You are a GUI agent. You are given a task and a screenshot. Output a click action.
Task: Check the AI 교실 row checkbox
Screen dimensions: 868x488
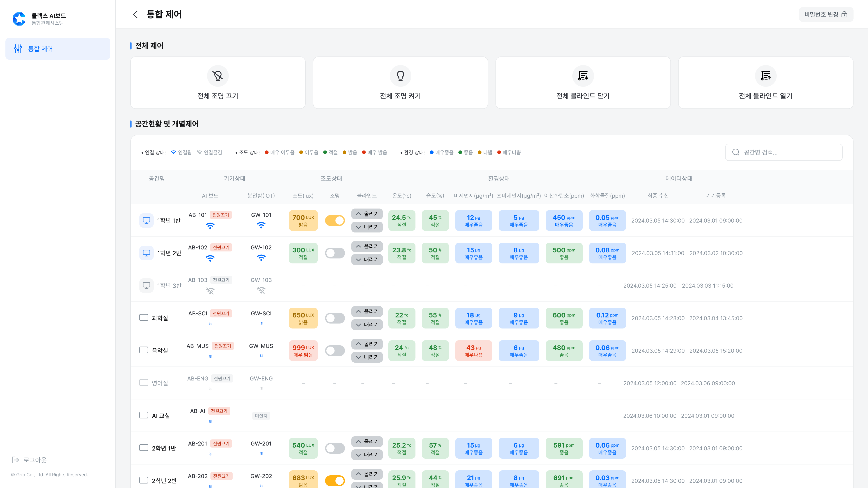point(144,415)
